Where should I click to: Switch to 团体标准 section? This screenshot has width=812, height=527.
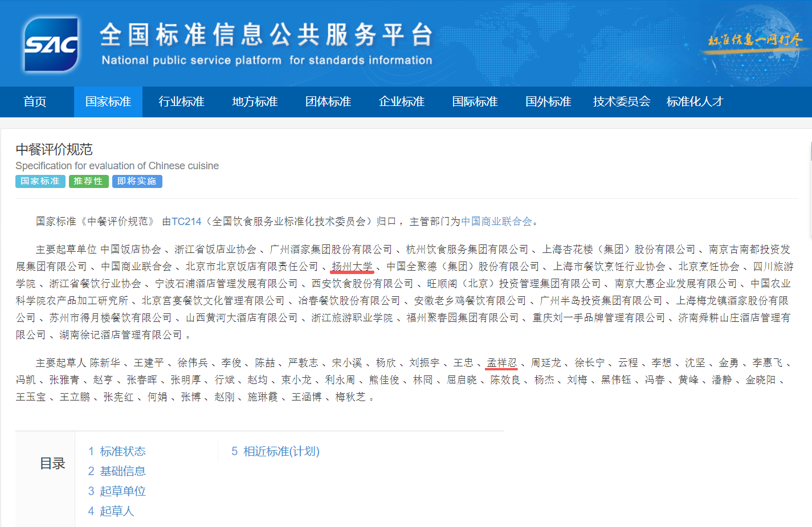(328, 102)
